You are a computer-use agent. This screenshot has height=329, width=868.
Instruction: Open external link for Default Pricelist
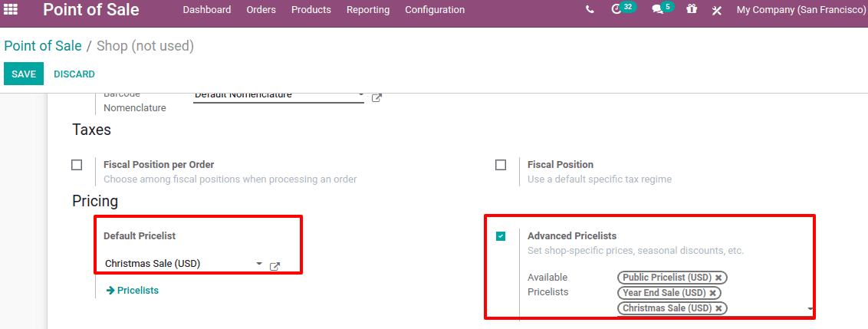point(275,266)
